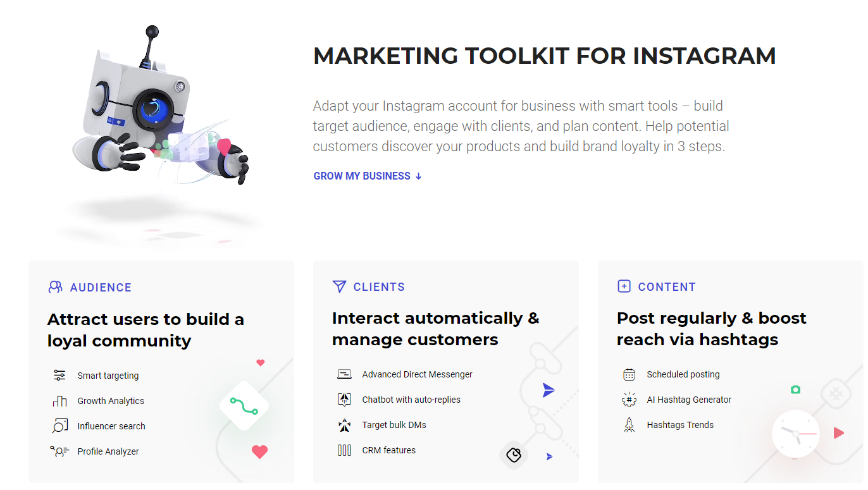868x490 pixels.
Task: Select the AI Hashtag Generator icon
Action: click(x=629, y=399)
